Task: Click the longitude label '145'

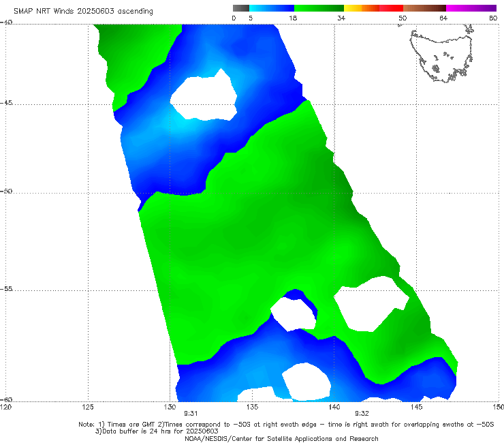Action: coord(416,407)
